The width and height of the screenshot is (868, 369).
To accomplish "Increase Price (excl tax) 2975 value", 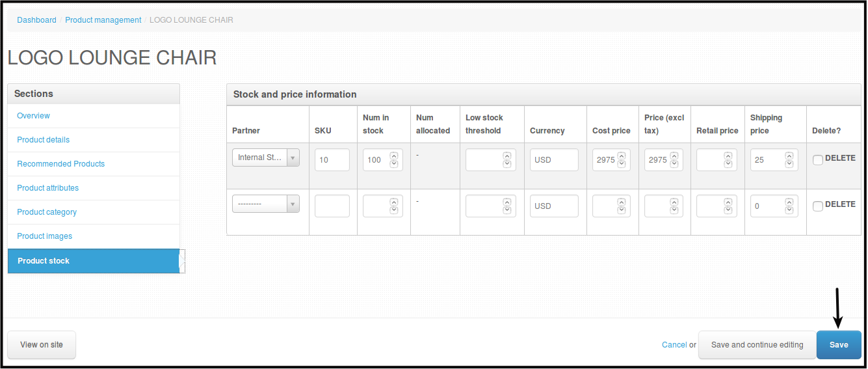I will coord(674,156).
